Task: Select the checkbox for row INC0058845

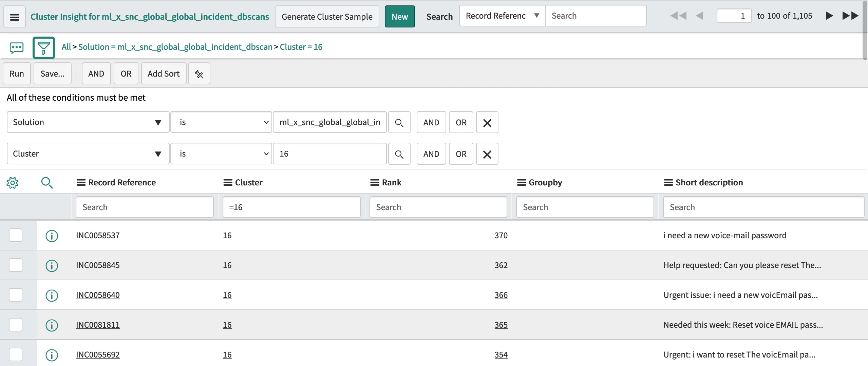Action: tap(16, 265)
